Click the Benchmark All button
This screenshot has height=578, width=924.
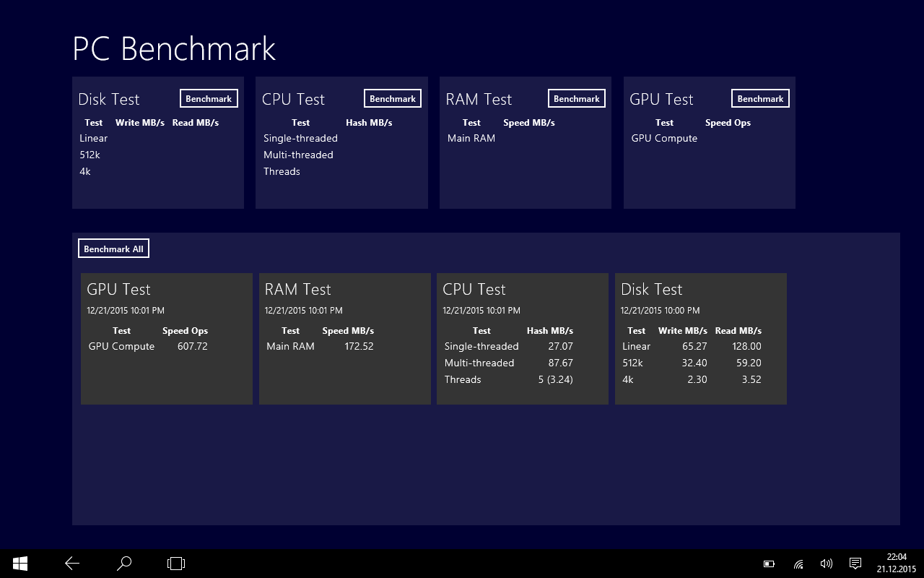coord(113,249)
